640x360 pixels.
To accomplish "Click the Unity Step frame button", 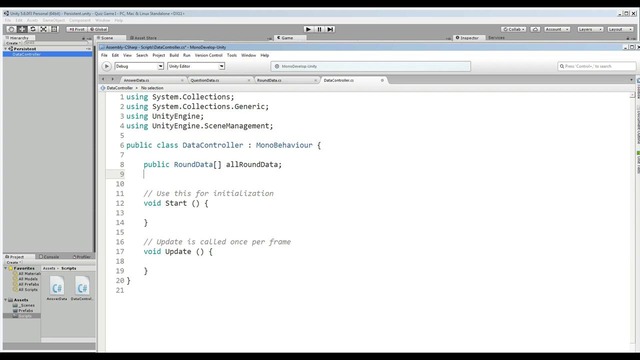I will click(330, 29).
